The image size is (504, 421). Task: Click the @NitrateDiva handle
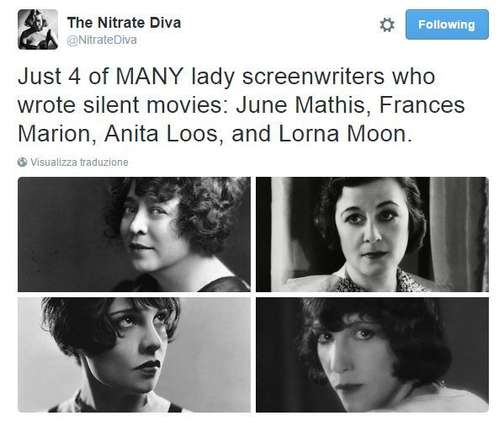102,40
